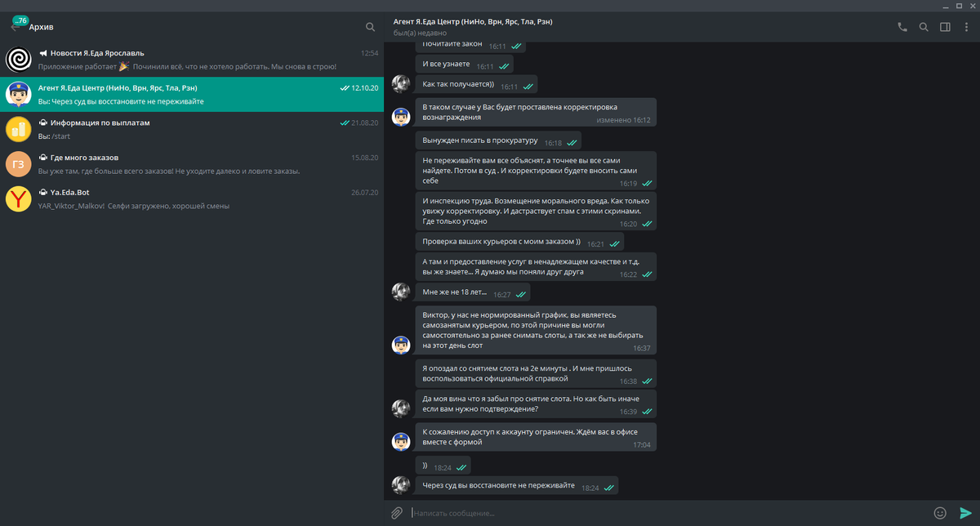Click the message Как так получается))
This screenshot has height=526, width=980.
[475, 84]
